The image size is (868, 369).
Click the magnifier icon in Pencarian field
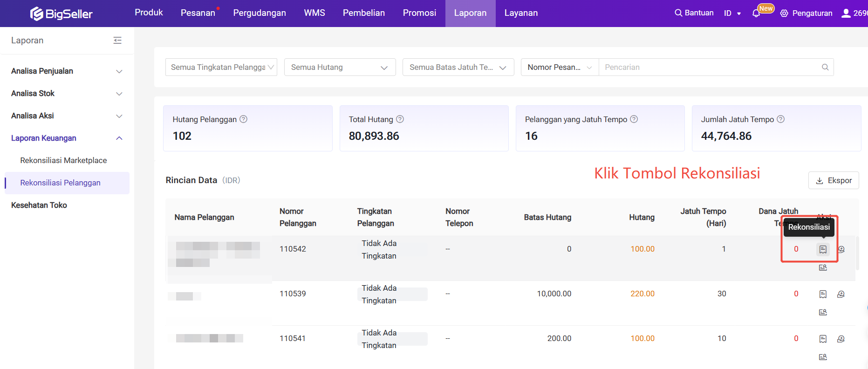click(x=825, y=67)
